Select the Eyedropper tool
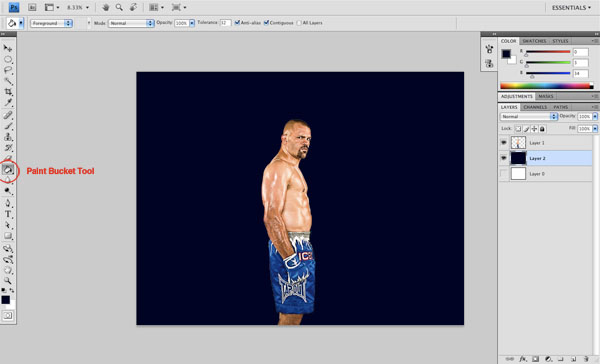This screenshot has height=364, width=600. pos(8,102)
